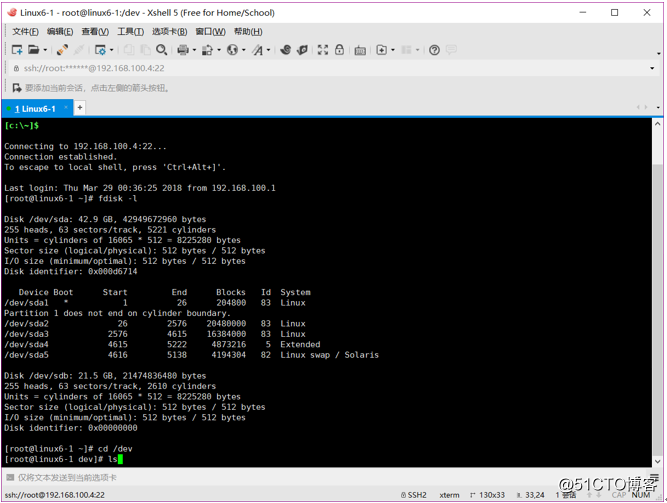
Task: Launch Xftp file transfer icon
Action: point(285,50)
